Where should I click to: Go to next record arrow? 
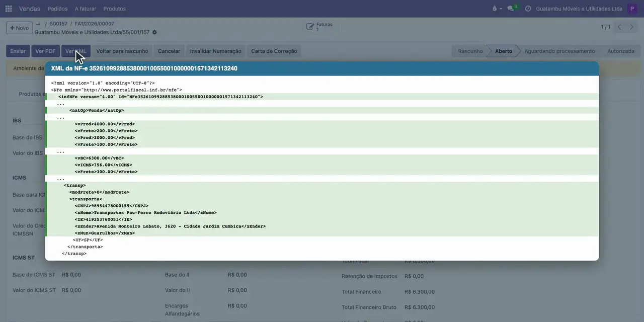pyautogui.click(x=632, y=27)
